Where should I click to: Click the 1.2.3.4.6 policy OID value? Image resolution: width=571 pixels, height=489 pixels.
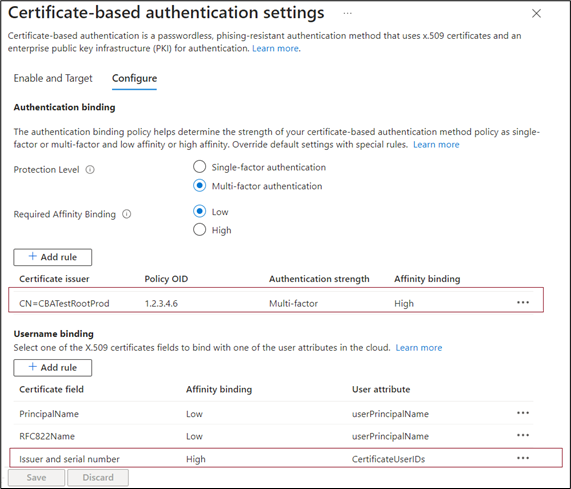coord(161,303)
